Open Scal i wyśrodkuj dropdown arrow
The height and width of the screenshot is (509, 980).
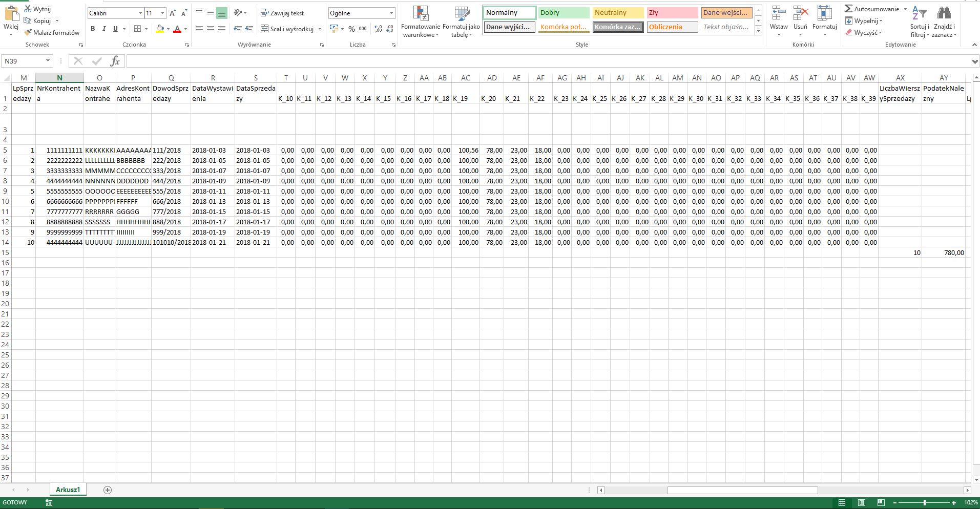[320, 29]
